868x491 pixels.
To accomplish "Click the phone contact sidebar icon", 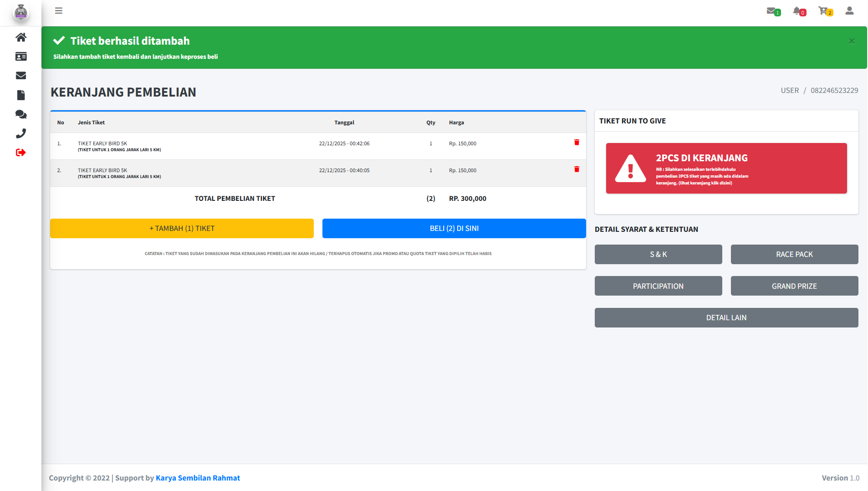I will [21, 133].
